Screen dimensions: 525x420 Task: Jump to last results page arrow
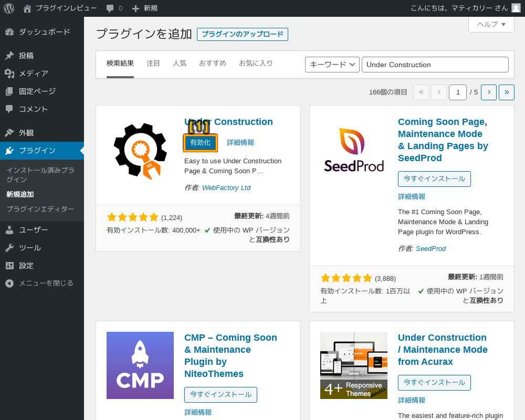point(506,92)
